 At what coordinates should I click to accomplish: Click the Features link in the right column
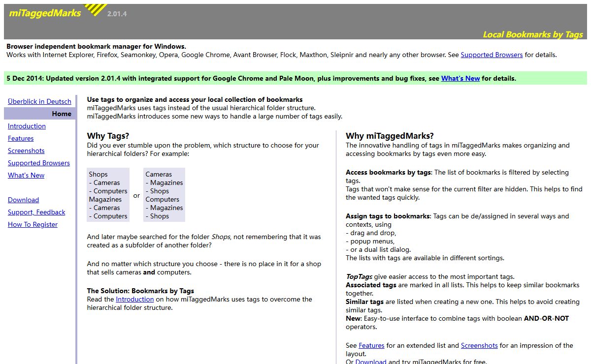(371, 345)
